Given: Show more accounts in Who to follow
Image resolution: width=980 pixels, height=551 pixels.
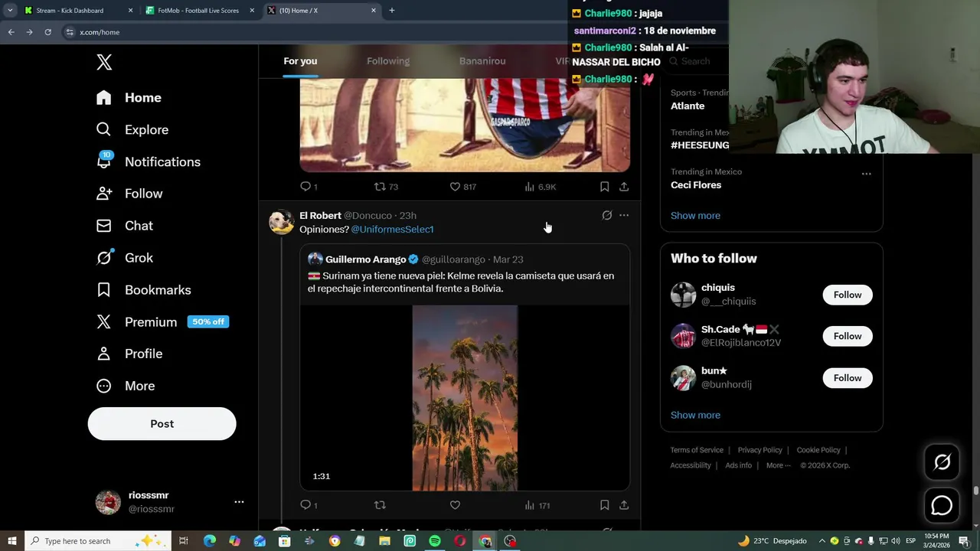Looking at the screenshot, I should [x=695, y=415].
